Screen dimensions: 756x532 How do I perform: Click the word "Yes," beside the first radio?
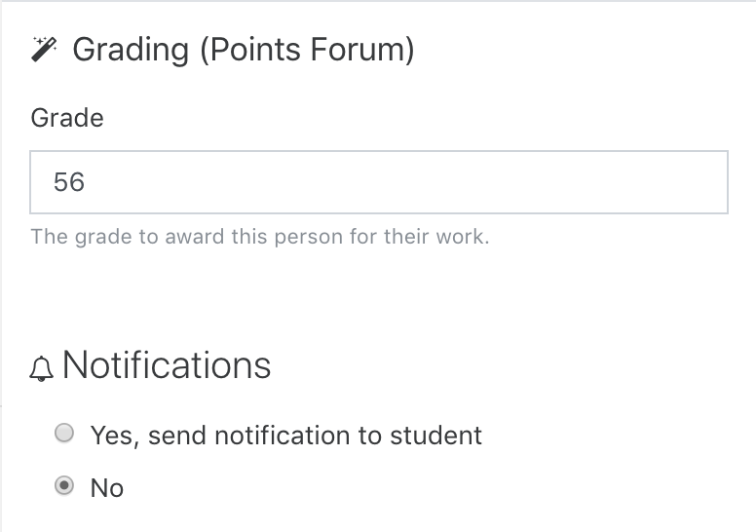[115, 436]
